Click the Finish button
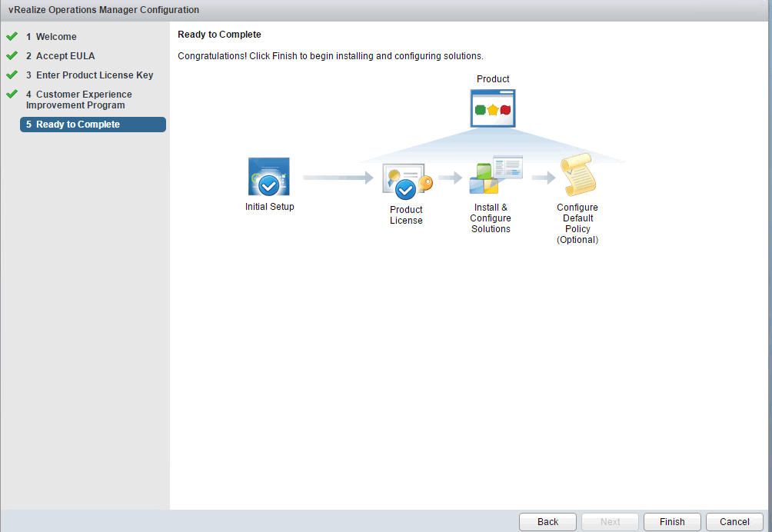 click(672, 522)
